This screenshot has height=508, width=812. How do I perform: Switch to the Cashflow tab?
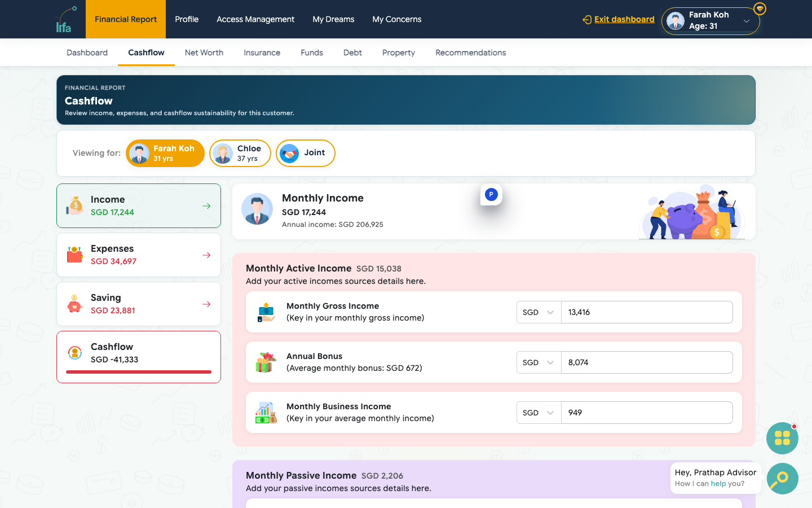146,52
